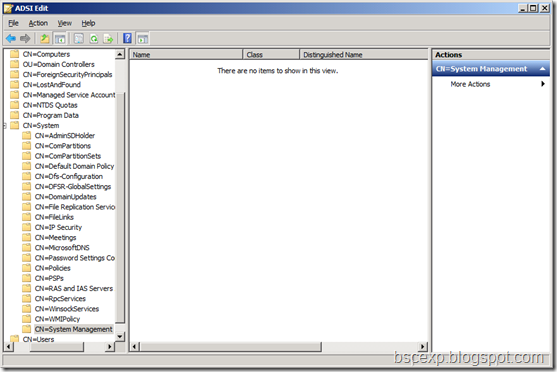Select CN=RAS and IAS Servers node
557x372 pixels.
click(74, 289)
